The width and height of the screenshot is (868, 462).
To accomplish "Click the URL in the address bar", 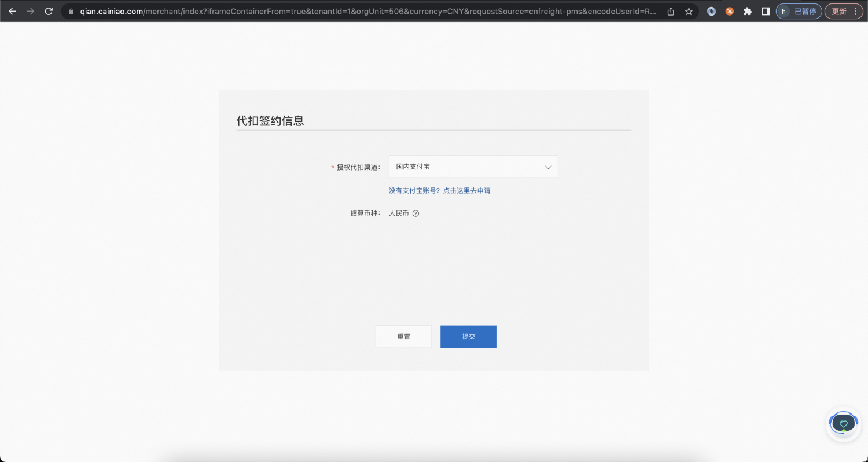I will (x=369, y=11).
